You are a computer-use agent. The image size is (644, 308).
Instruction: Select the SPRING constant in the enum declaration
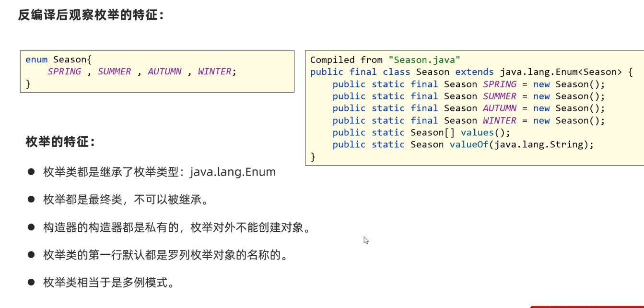pos(64,71)
